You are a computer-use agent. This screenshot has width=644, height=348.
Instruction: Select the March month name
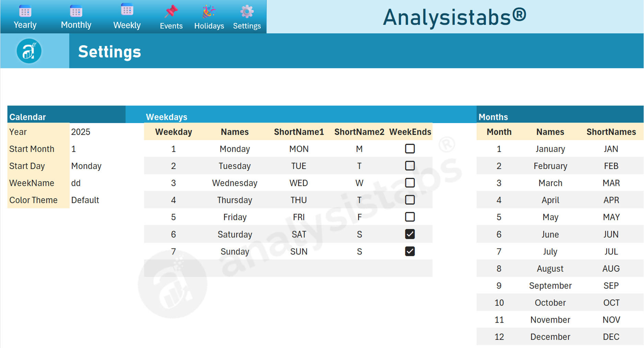(x=550, y=183)
